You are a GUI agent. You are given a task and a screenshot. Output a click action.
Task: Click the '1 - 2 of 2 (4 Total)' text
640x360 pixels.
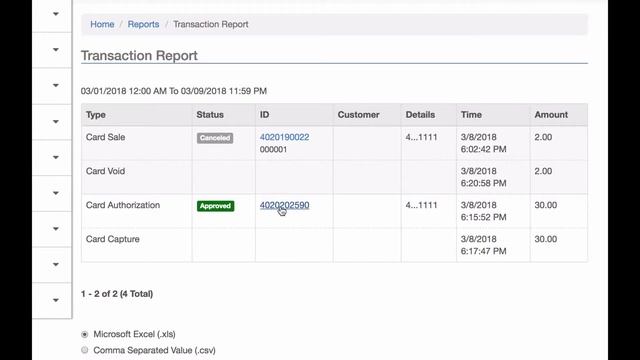[117, 294]
